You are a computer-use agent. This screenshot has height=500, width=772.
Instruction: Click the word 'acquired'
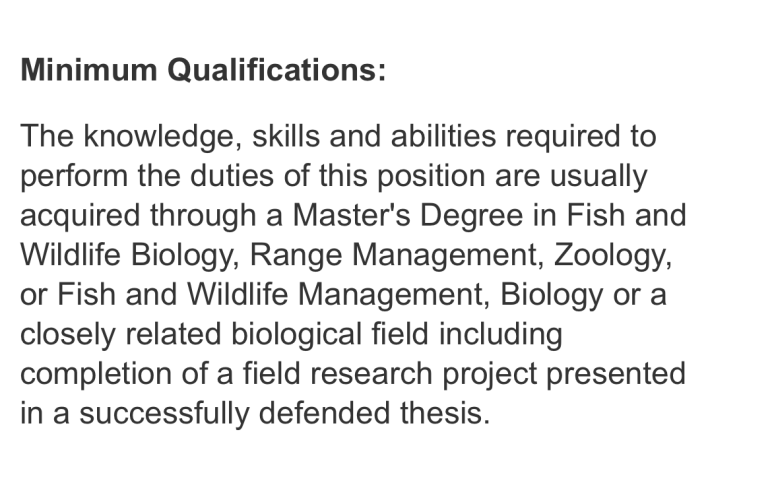tap(80, 215)
